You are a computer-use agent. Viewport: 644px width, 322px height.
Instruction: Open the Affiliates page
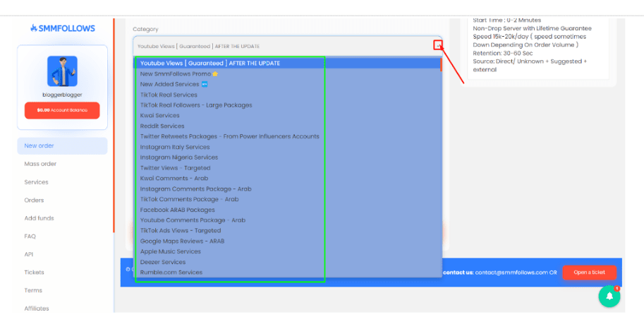click(37, 309)
